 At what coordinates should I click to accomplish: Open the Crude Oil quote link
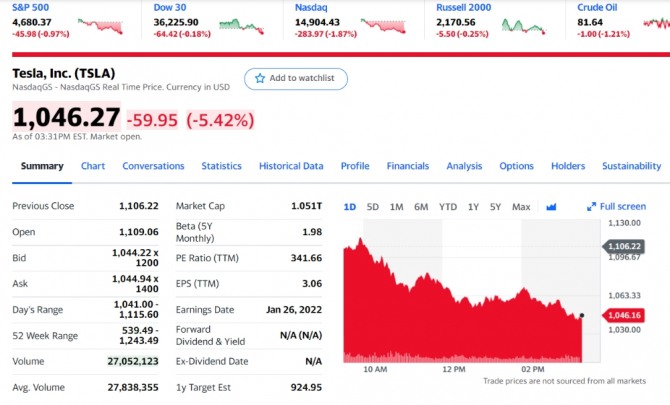(597, 7)
